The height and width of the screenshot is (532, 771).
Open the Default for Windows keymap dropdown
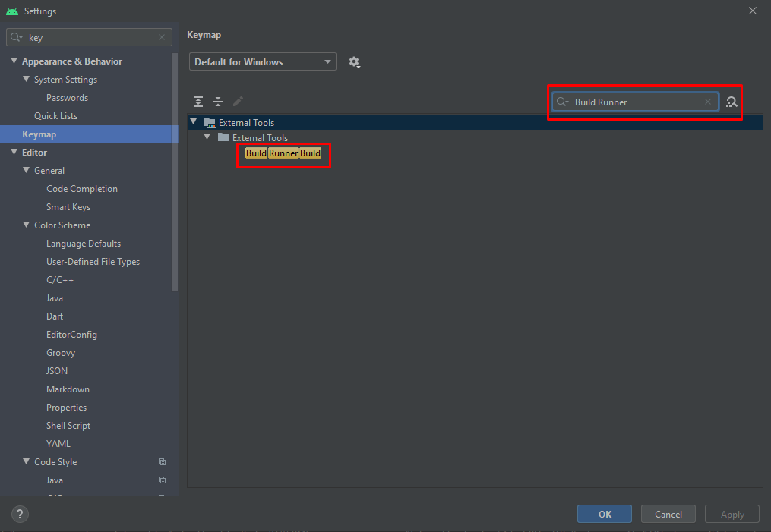click(x=262, y=61)
